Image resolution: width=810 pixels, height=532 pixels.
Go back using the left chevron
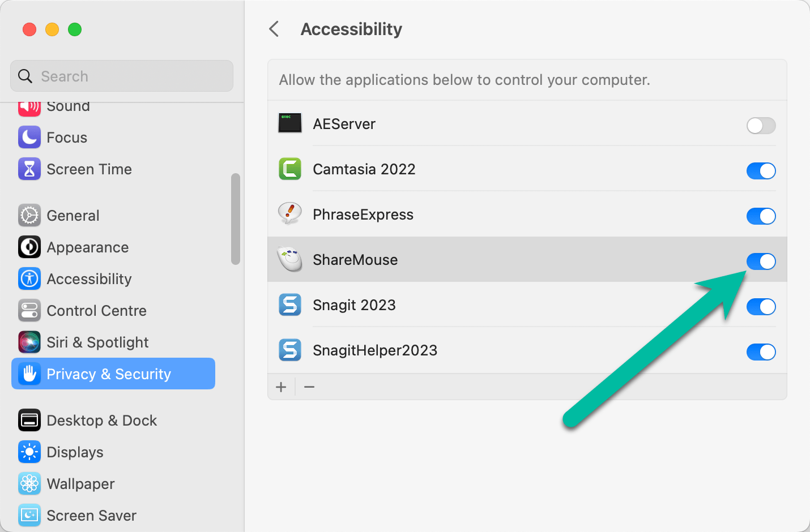[274, 29]
